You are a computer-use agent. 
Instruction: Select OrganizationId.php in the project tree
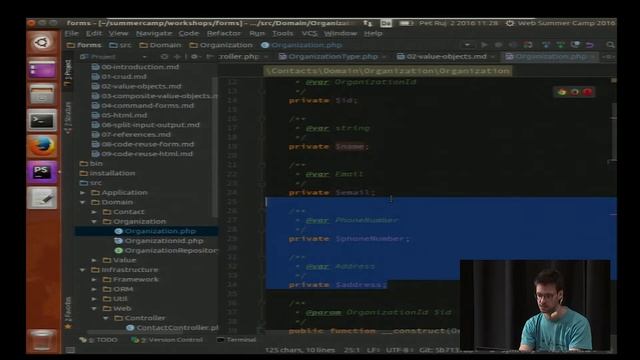point(159,241)
